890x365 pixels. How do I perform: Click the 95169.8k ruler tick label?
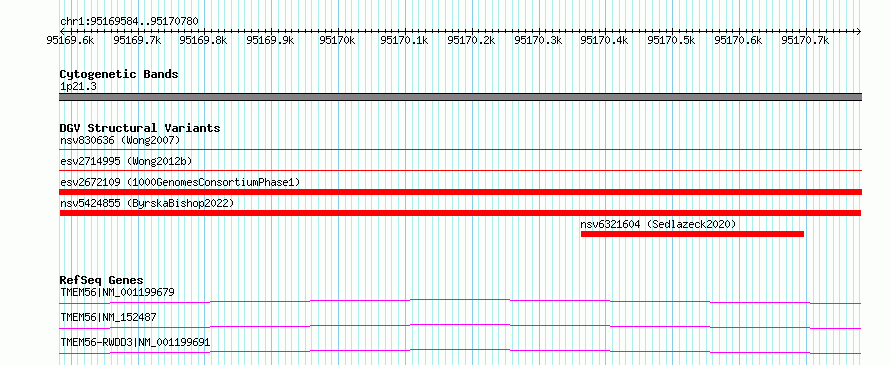pos(203,40)
